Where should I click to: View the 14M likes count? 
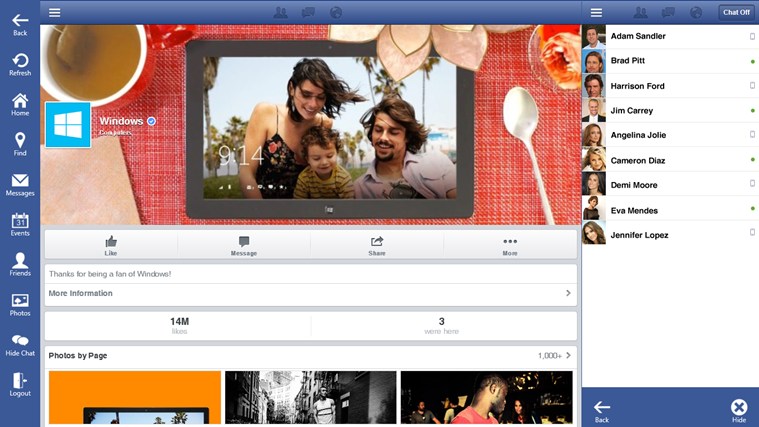tap(179, 326)
